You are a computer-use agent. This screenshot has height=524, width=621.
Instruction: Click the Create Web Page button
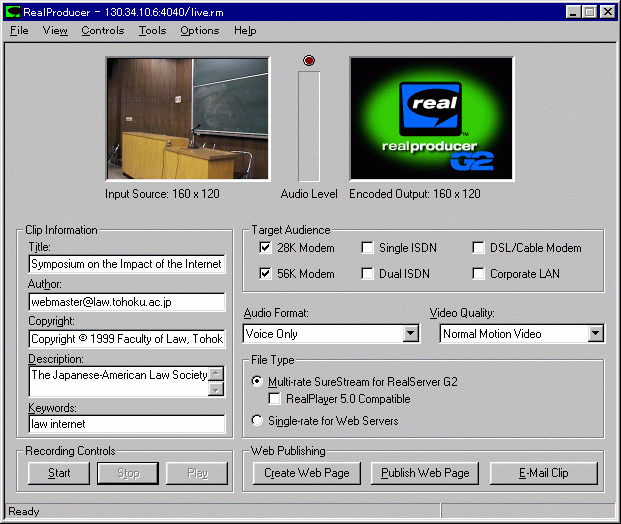point(307,473)
